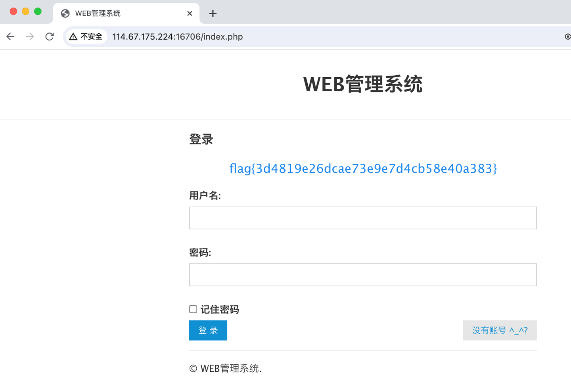Image resolution: width=571 pixels, height=392 pixels.
Task: Click the site globe icon on the tab
Action: coord(65,13)
